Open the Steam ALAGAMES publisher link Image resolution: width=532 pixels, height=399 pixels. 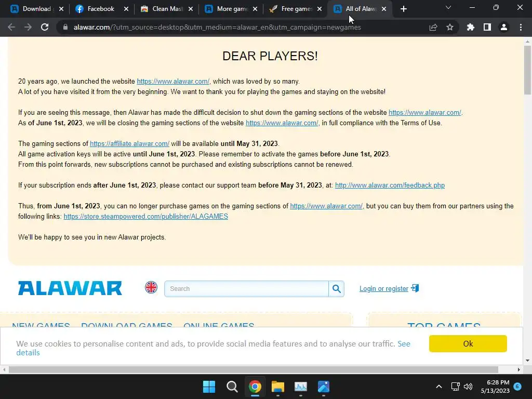pyautogui.click(x=145, y=217)
